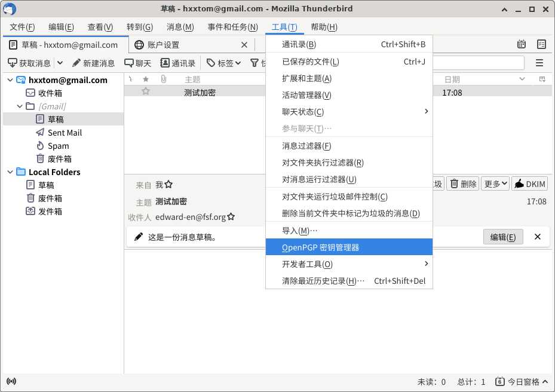Star the sender 我 contact
The width and height of the screenshot is (555, 392).
coord(168,184)
